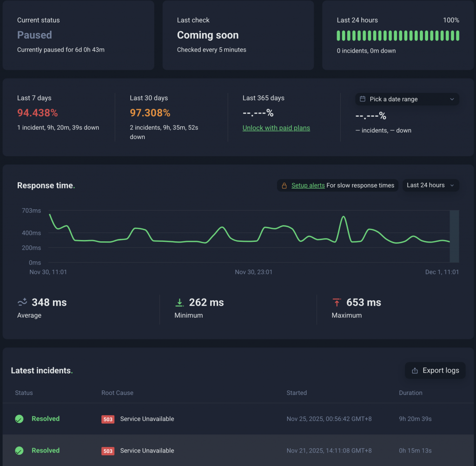This screenshot has height=466, width=476.
Task: Click the lock icon beside Setup alerts
Action: pos(284,185)
